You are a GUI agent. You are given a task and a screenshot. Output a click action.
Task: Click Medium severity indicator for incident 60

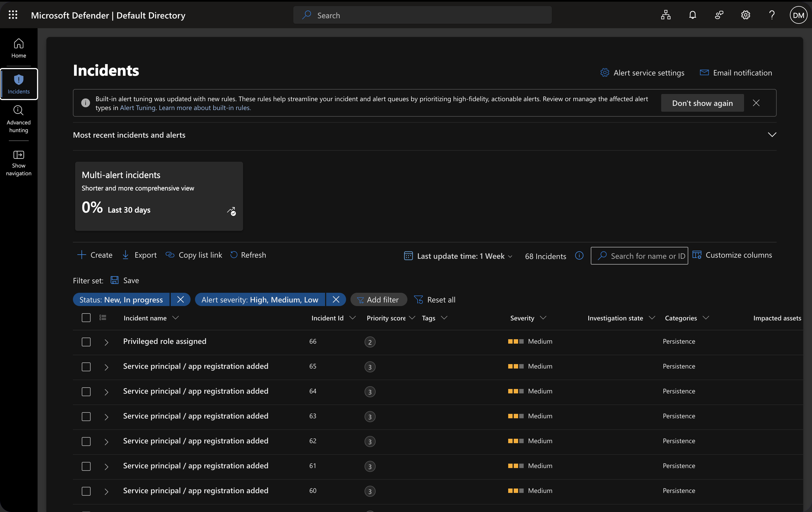coord(530,491)
